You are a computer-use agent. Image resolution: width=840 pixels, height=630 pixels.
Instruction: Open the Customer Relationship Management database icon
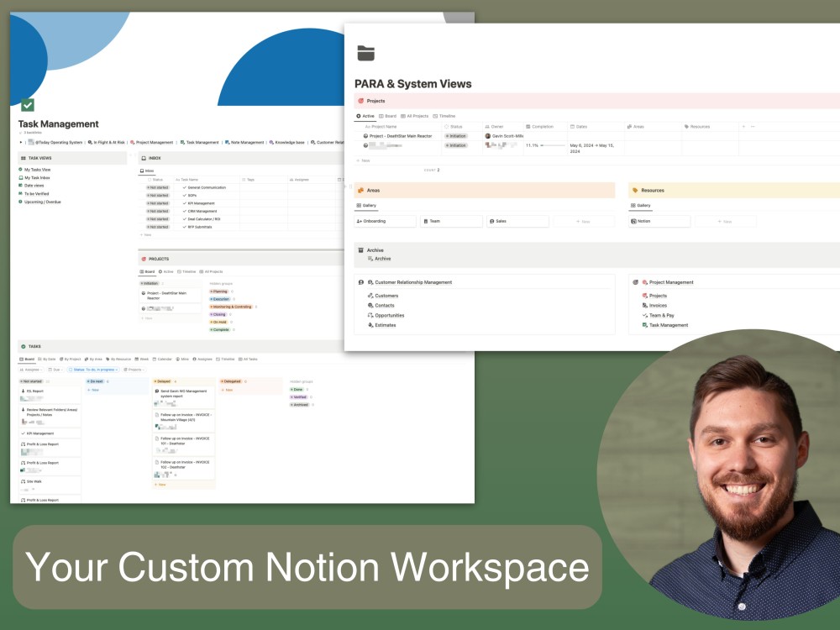(370, 281)
